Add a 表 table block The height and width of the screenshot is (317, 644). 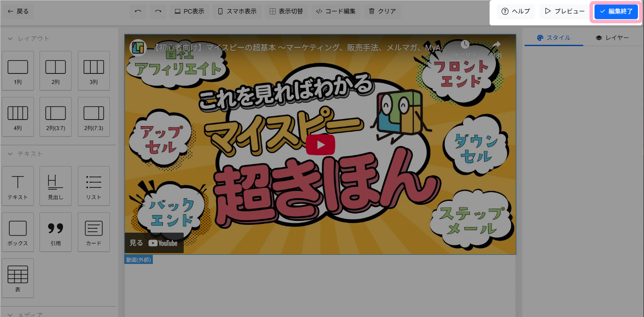(x=18, y=278)
